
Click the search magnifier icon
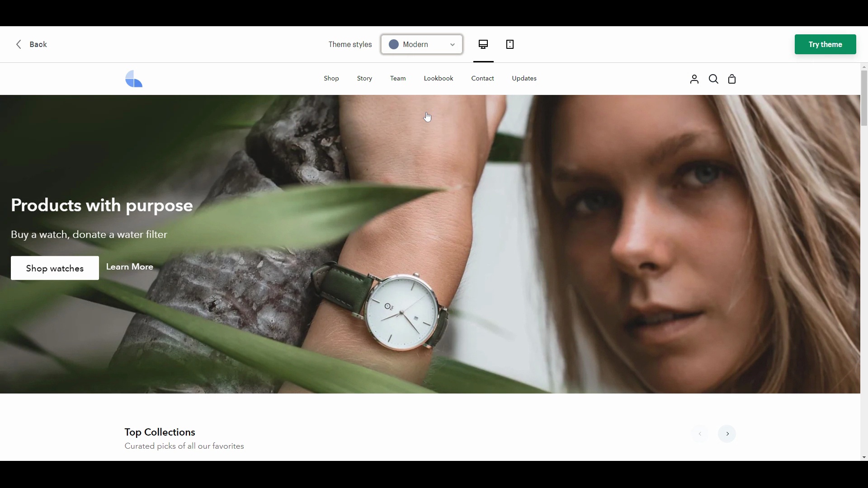coord(714,80)
